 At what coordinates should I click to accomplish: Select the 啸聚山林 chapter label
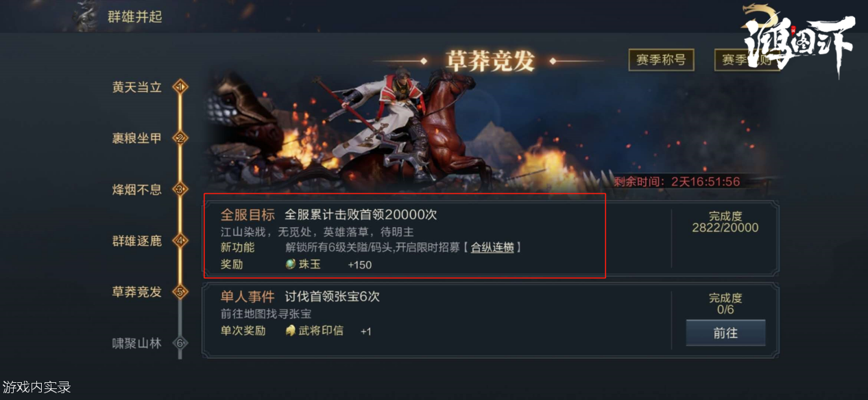click(137, 343)
